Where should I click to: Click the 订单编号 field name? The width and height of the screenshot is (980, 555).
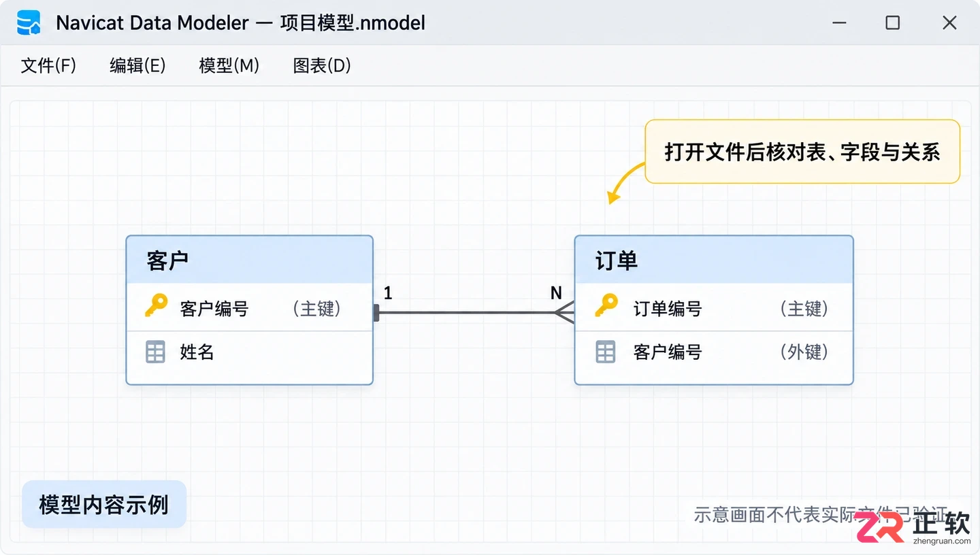668,309
